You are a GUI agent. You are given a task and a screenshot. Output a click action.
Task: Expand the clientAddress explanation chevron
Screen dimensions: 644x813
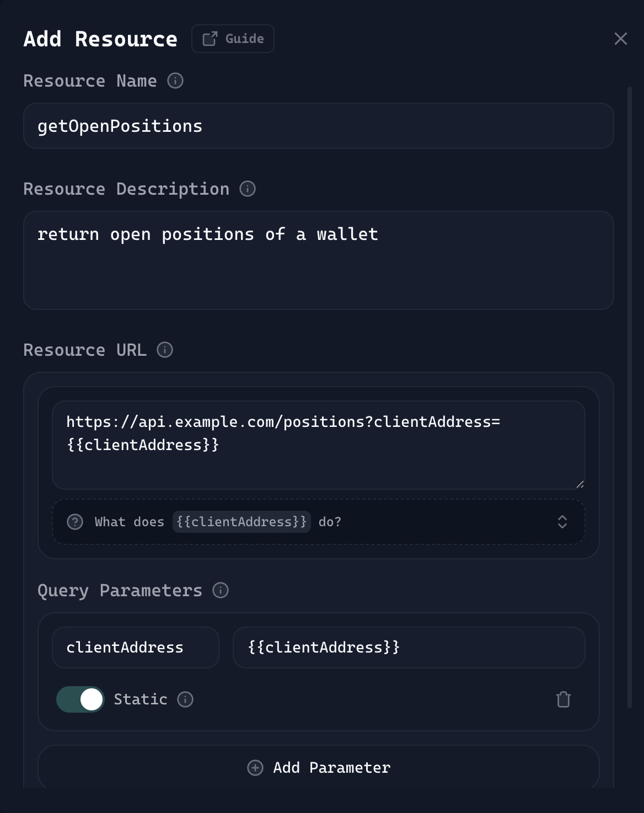tap(562, 522)
